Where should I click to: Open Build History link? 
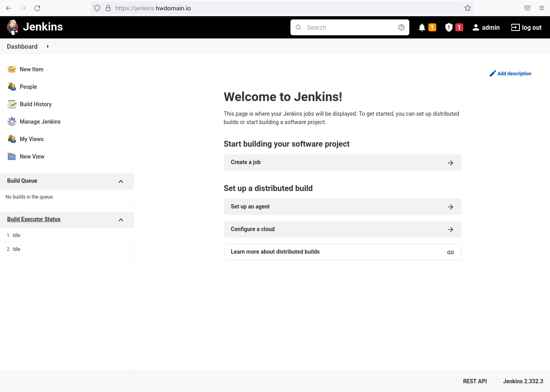36,104
